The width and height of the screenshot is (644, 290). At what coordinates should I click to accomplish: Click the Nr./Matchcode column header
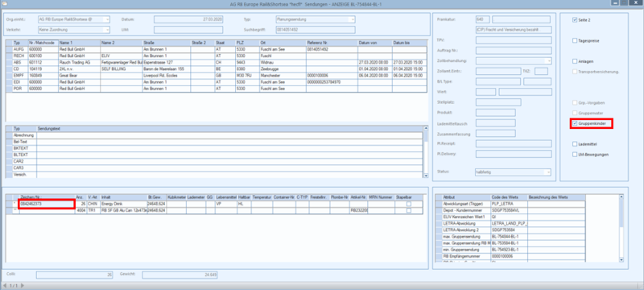point(43,43)
